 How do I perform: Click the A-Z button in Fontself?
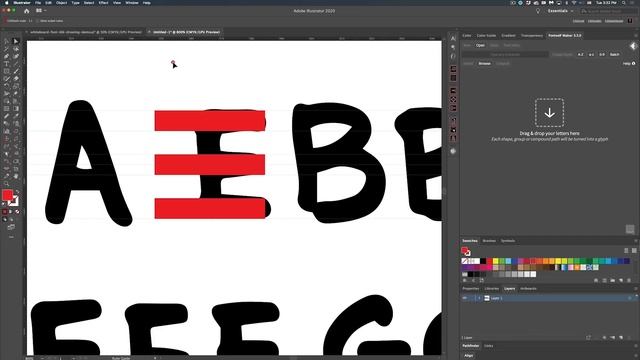(580, 54)
